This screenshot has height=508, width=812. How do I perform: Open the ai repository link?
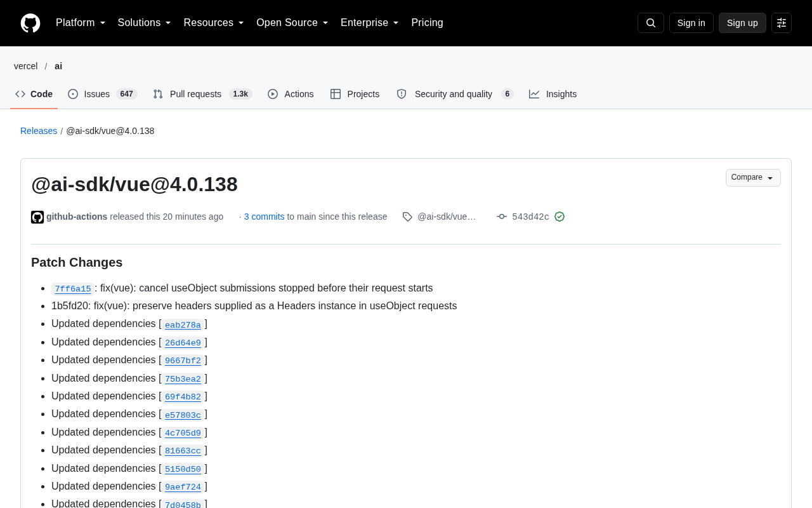point(58,66)
